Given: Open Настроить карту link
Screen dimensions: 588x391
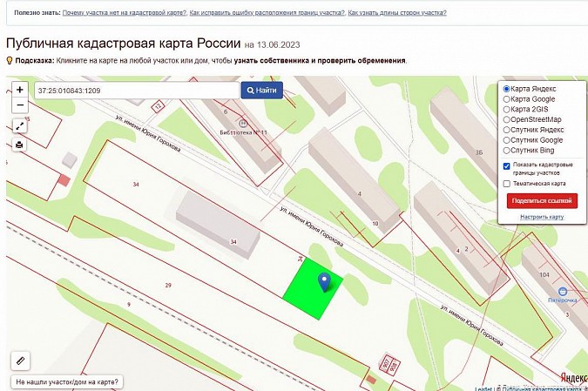Looking at the screenshot, I should click(542, 217).
